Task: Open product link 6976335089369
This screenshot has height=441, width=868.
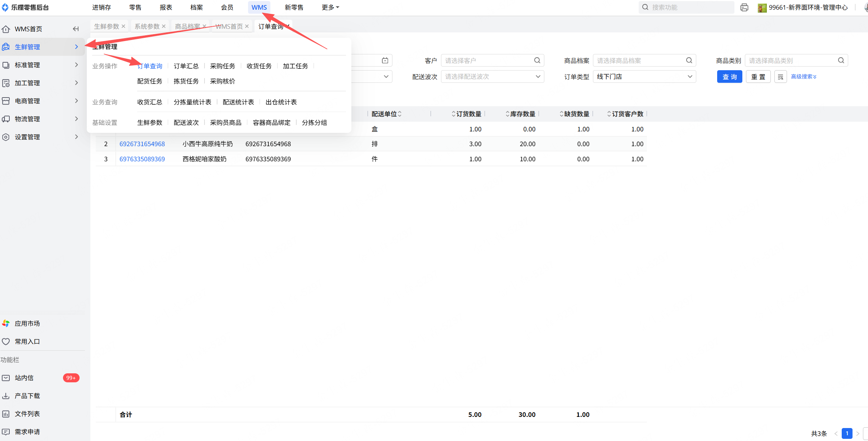Action: click(x=142, y=159)
